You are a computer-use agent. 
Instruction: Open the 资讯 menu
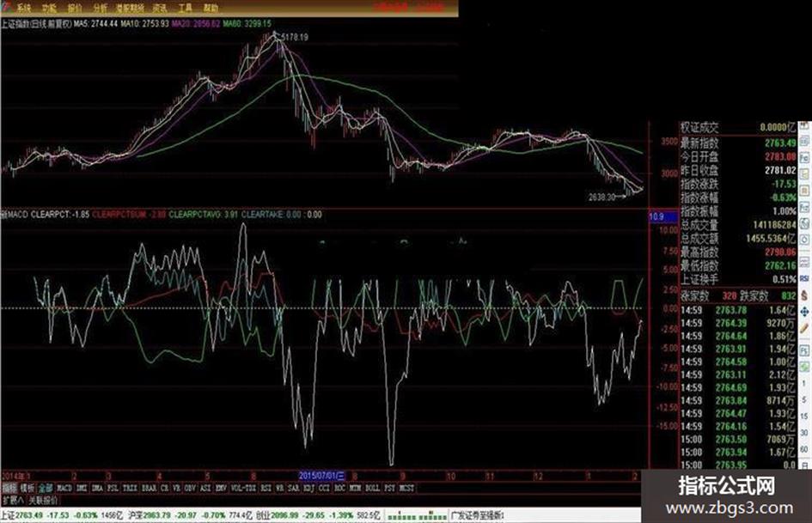tap(160, 9)
